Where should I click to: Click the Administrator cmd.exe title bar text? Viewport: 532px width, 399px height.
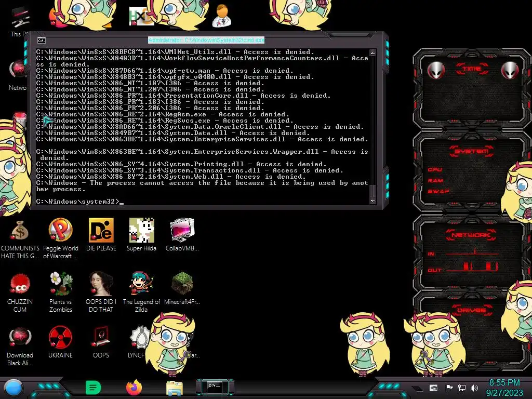pyautogui.click(x=206, y=40)
